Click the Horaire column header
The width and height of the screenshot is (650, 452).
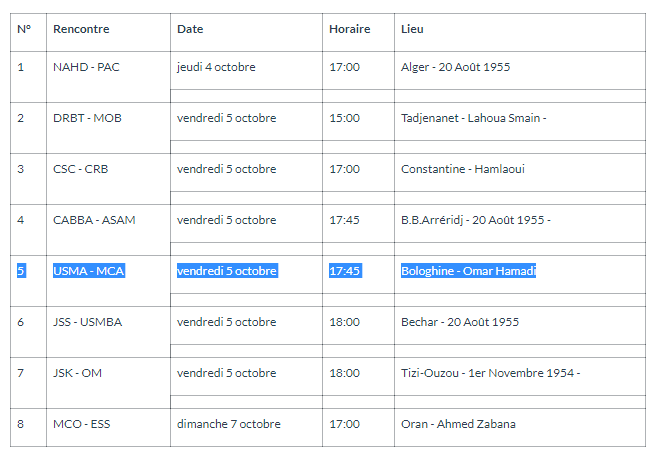(x=349, y=29)
